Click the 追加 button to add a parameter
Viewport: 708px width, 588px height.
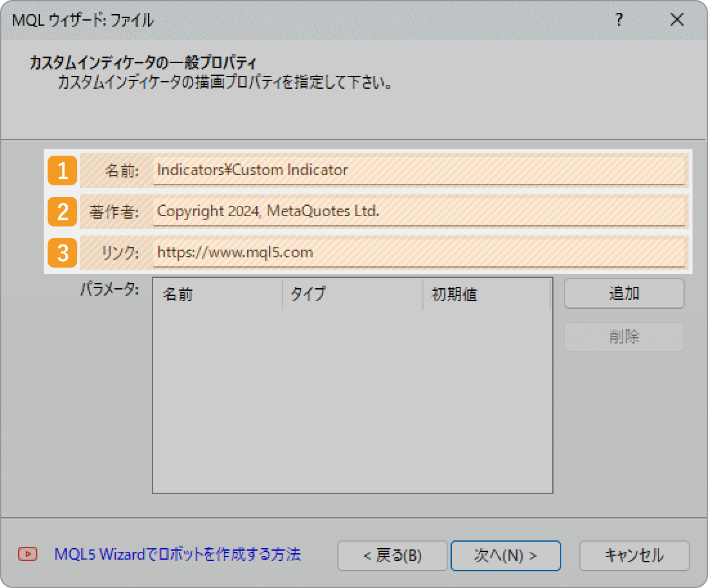(x=624, y=293)
